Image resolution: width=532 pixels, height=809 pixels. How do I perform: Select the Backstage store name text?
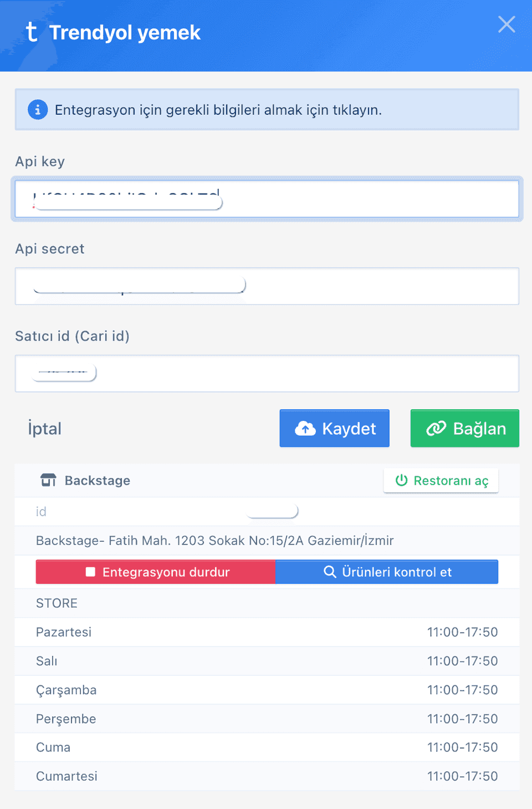pos(98,480)
